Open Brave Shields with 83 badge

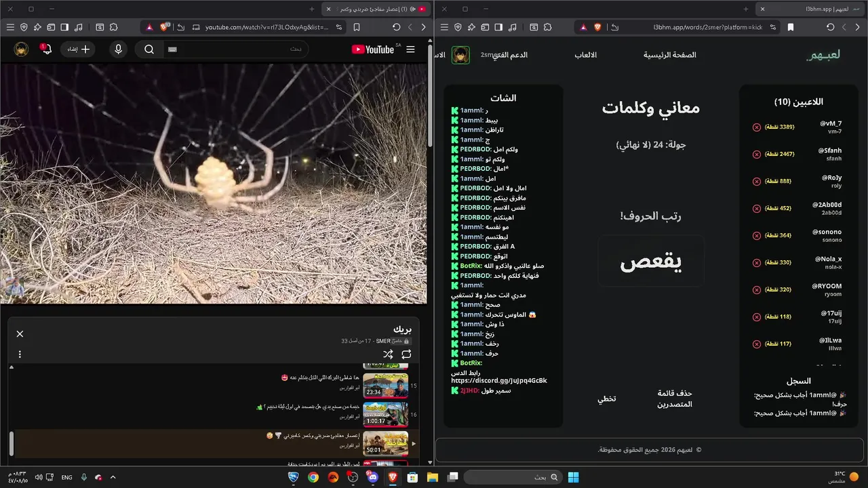coord(164,27)
